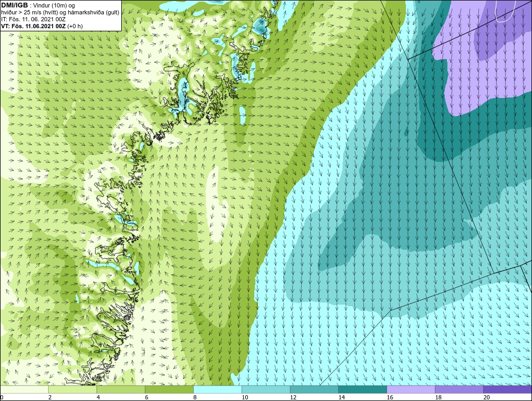Click the legend value 12

tap(293, 397)
